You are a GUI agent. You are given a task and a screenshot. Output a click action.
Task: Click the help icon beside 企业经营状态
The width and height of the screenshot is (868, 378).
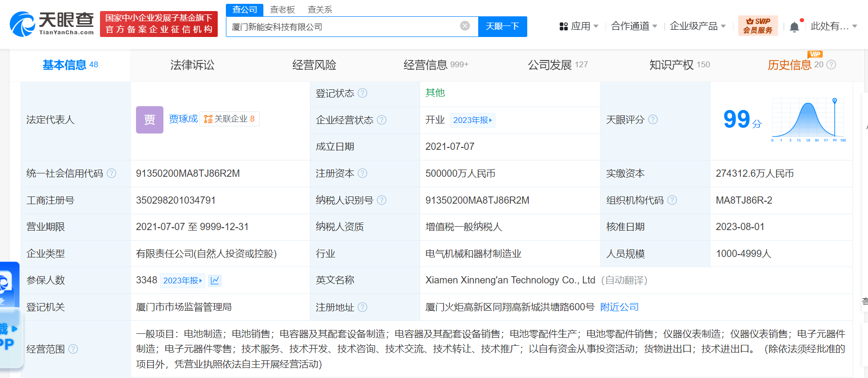tap(382, 120)
